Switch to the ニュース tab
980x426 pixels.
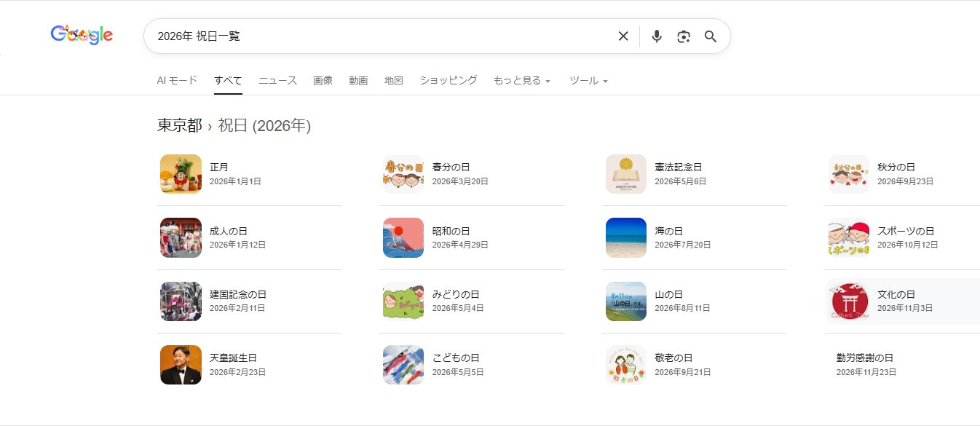pos(277,81)
